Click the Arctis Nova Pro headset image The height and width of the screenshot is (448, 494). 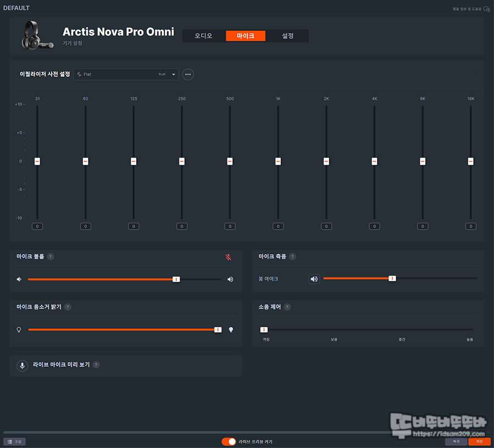pos(37,36)
